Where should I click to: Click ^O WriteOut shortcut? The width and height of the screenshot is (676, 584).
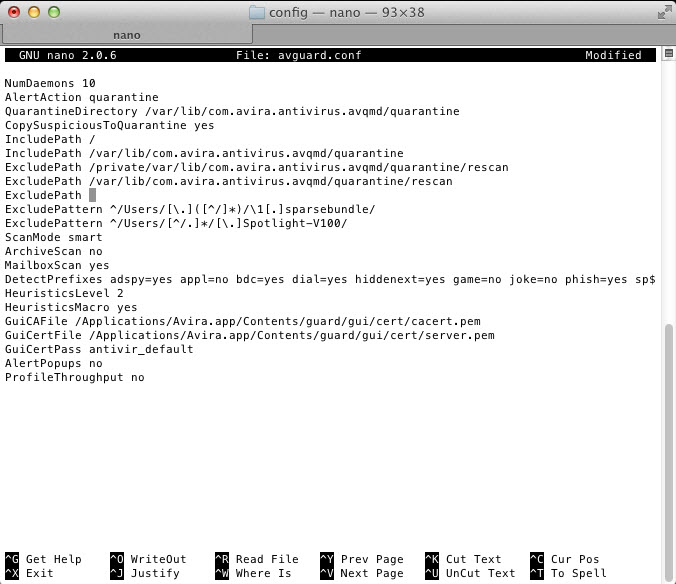(148, 559)
